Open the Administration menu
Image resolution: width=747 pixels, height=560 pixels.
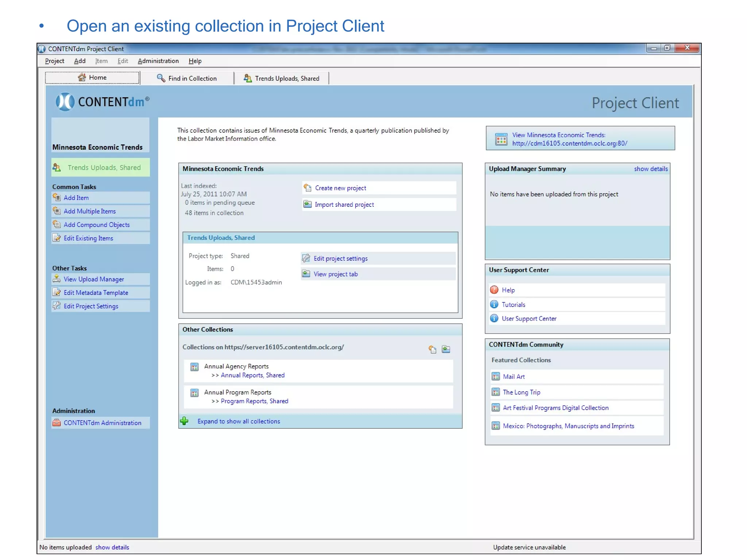click(x=158, y=61)
